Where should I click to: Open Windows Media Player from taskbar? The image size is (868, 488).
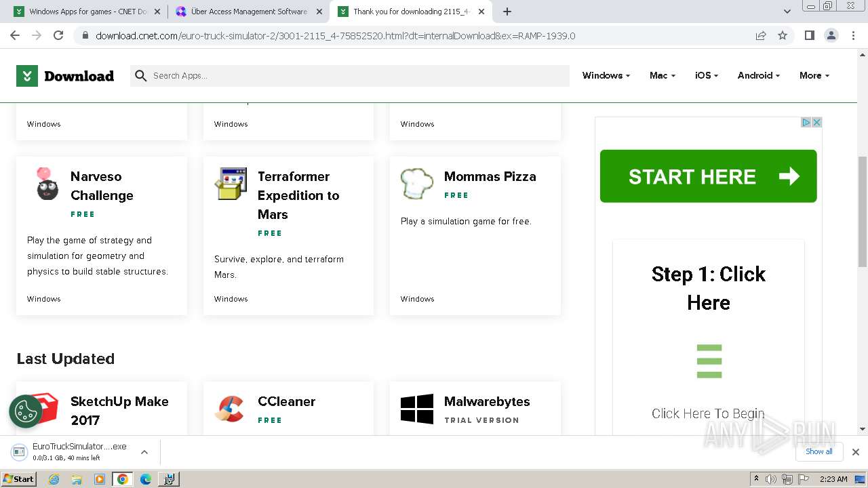(x=100, y=479)
